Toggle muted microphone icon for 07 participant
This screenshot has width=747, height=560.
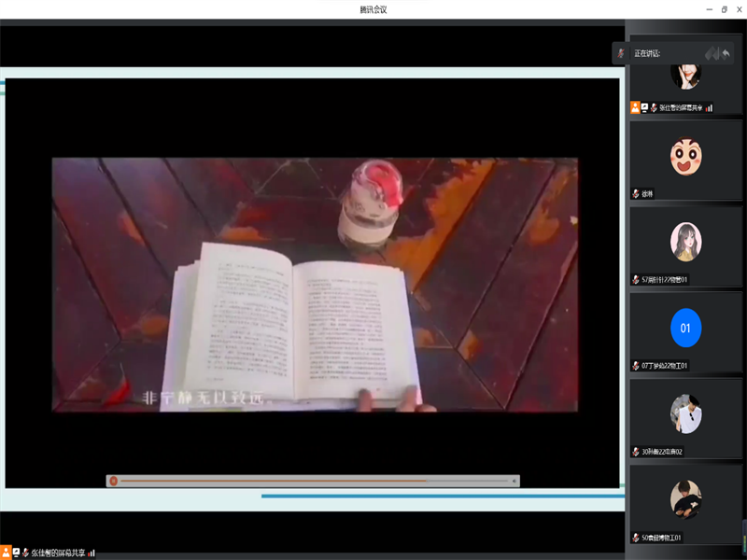(x=635, y=366)
